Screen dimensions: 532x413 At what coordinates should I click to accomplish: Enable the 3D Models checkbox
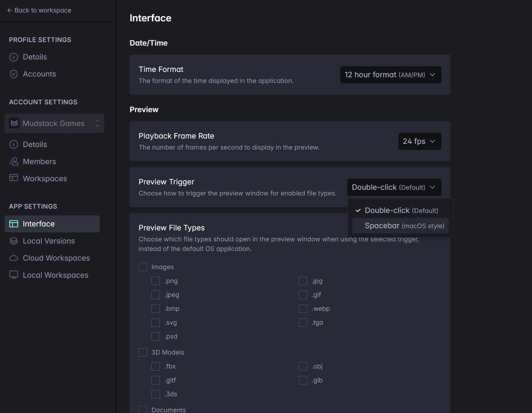(143, 352)
